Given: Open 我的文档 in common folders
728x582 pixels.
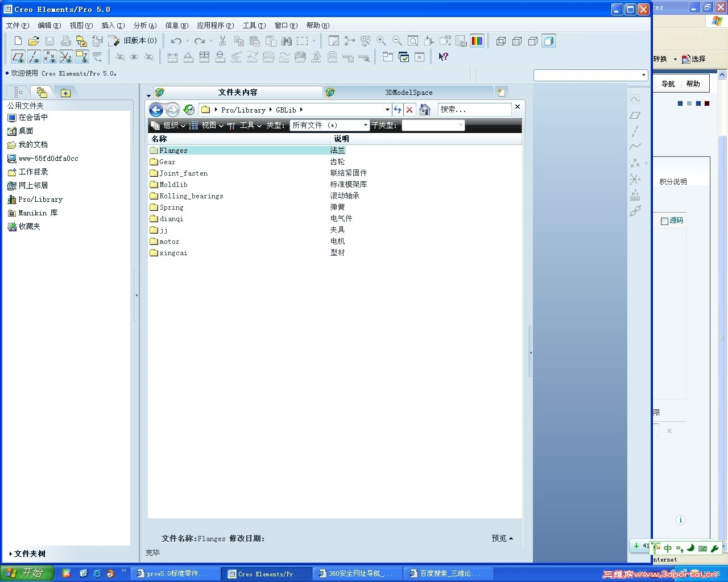Looking at the screenshot, I should (28, 145).
